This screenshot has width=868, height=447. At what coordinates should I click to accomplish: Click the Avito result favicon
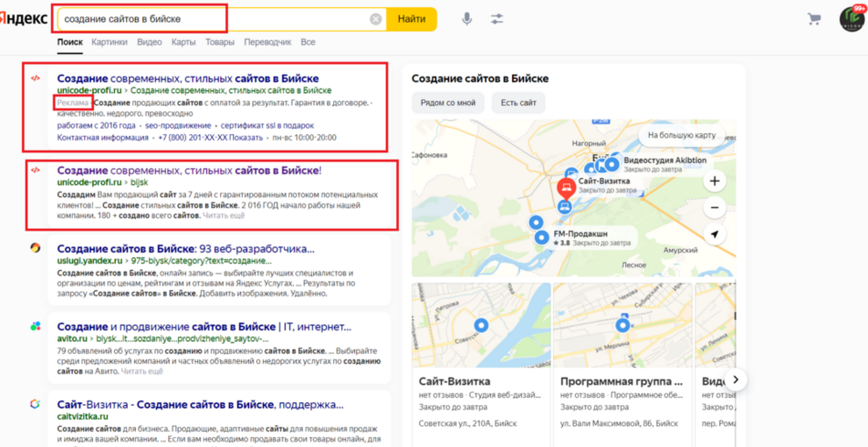35,326
